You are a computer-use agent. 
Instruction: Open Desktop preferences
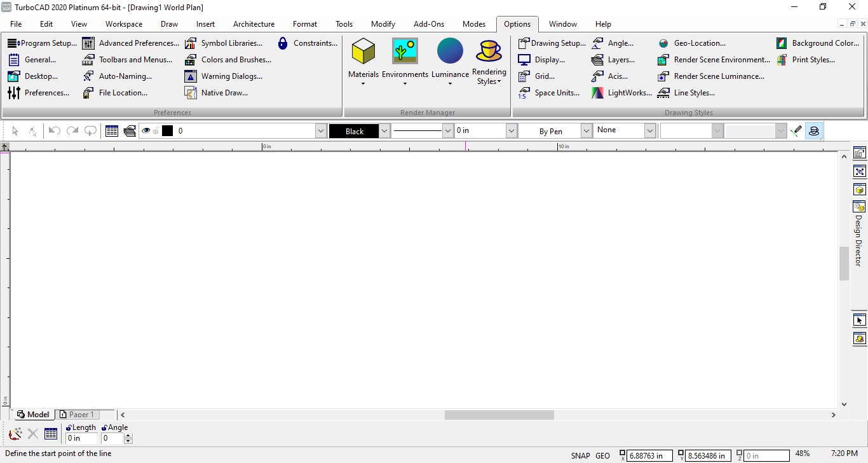32,76
